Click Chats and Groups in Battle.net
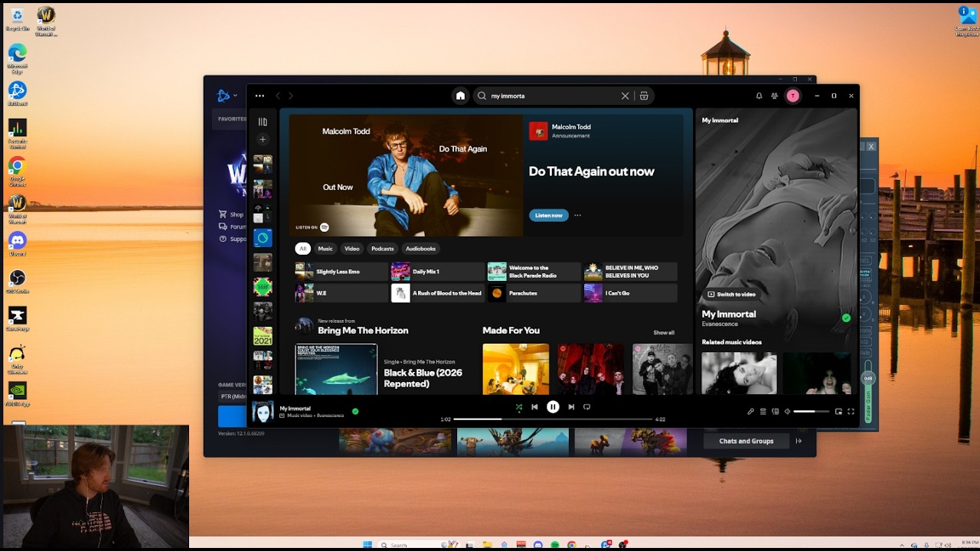Viewport: 980px width, 551px height. tap(746, 441)
